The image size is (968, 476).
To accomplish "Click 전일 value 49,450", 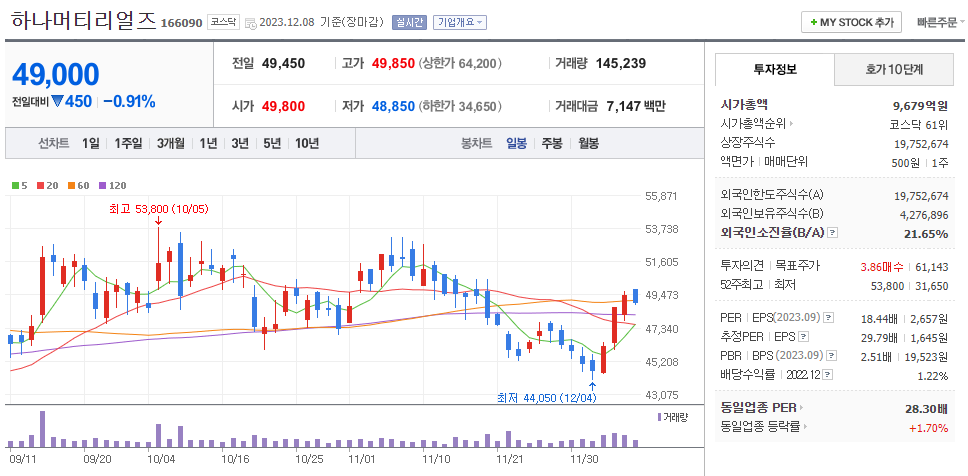I will point(283,63).
